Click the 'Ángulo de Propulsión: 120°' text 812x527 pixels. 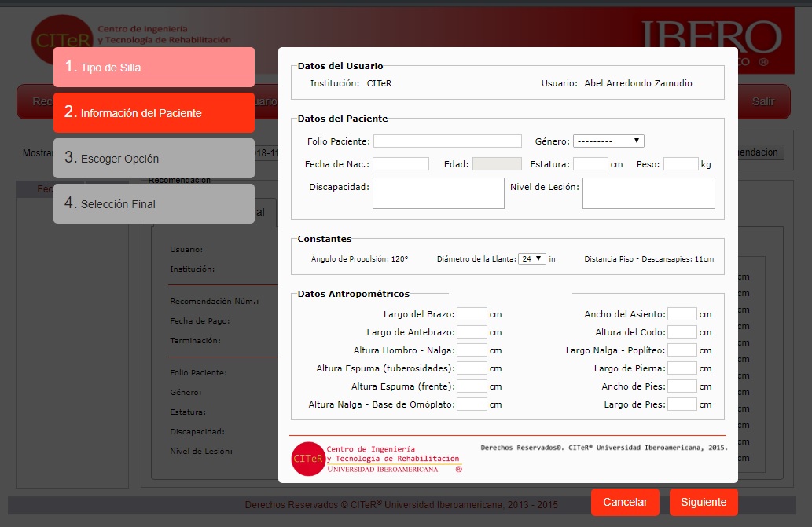359,258
